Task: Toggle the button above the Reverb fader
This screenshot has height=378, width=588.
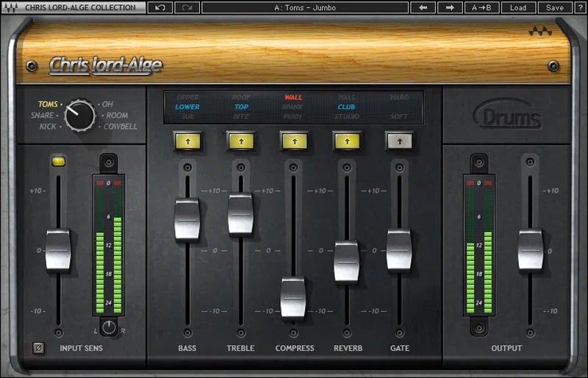Action: [x=346, y=140]
